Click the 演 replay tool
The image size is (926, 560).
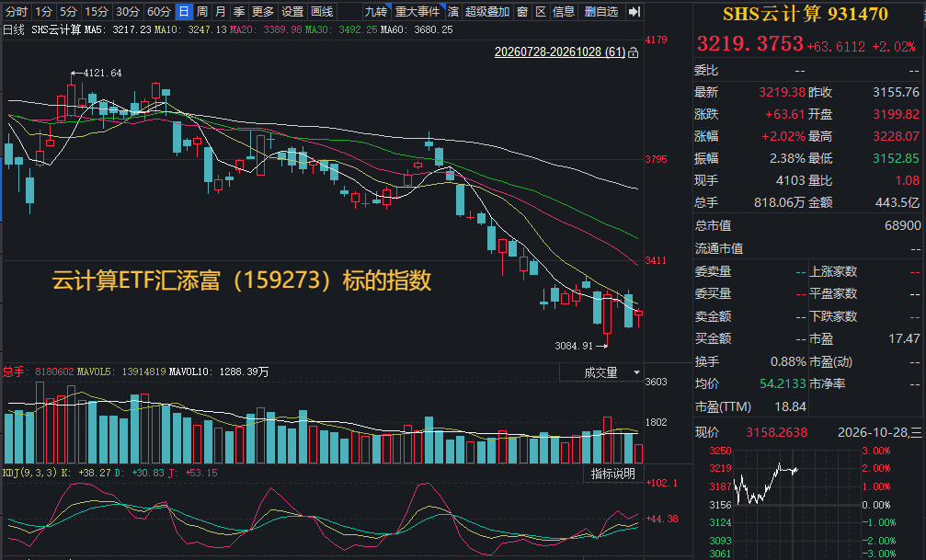[x=453, y=12]
